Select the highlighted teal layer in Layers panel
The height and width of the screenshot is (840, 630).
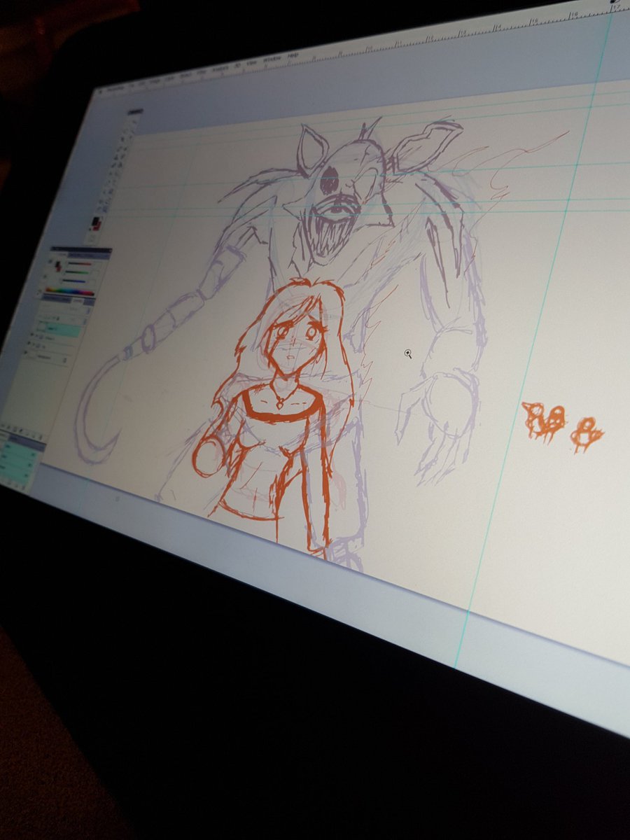(x=59, y=330)
